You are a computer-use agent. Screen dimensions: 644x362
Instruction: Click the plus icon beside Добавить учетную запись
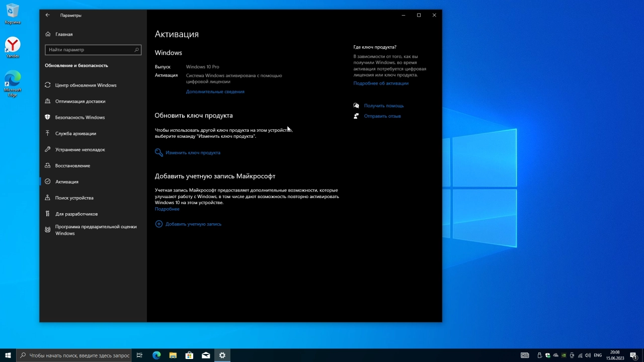(x=158, y=224)
